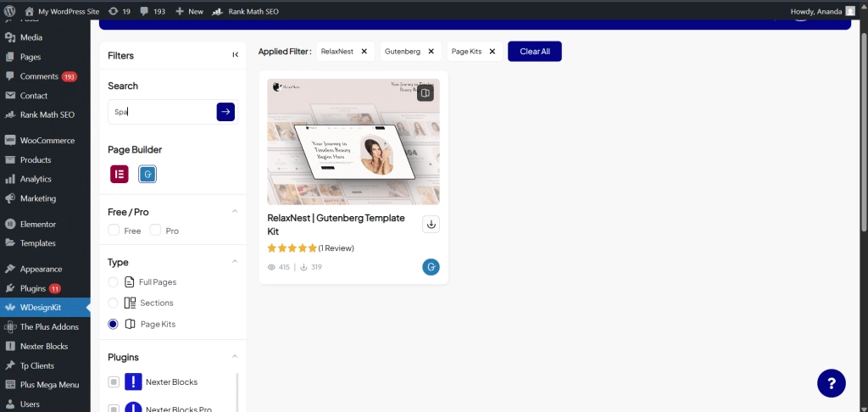Collapse the Filters panel
868x412 pixels.
(x=236, y=55)
